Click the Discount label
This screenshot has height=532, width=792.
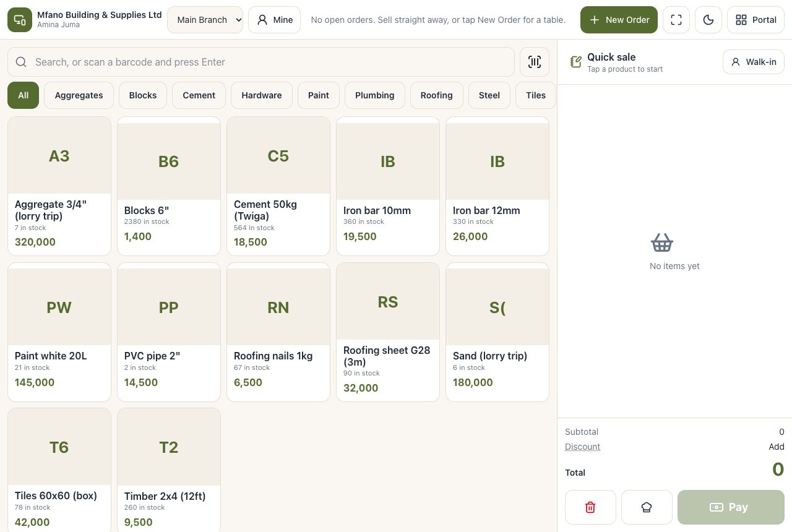point(582,447)
